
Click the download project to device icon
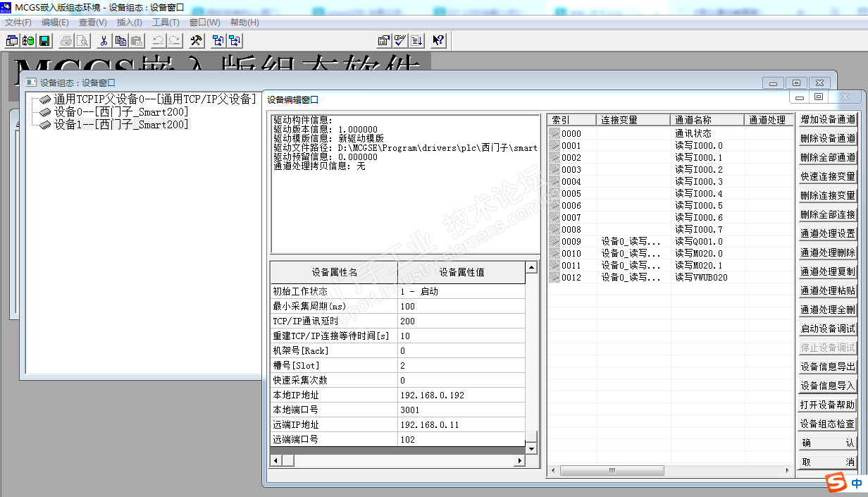[218, 41]
